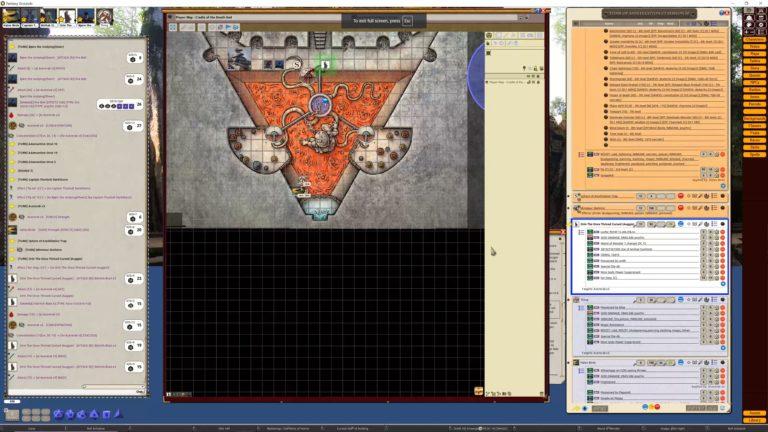Click the red faction icon on Sphere of Annihilation Trap

[680, 196]
